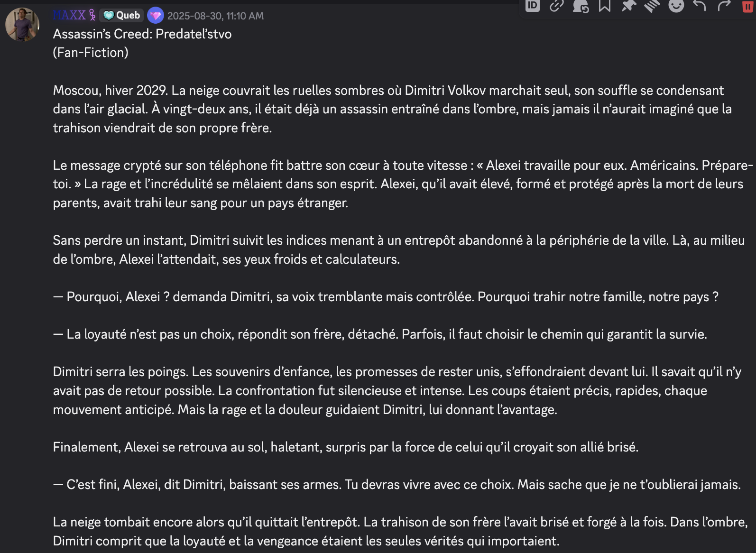Forward the message with right arrow

724,6
